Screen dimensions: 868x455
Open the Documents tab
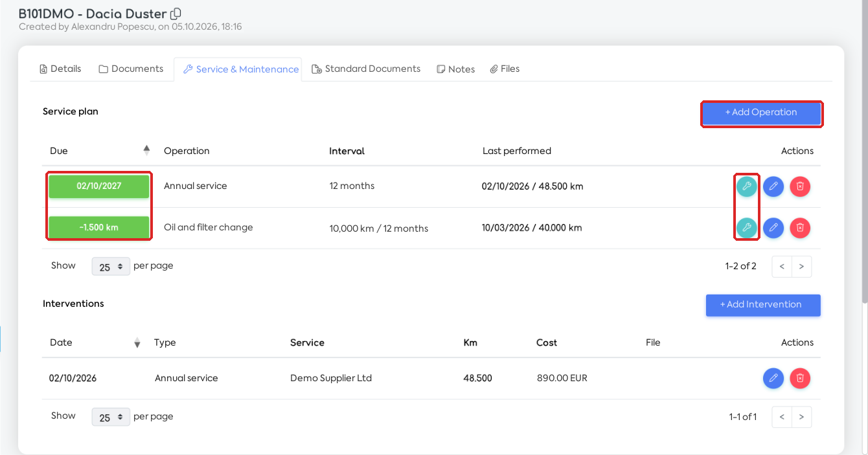click(131, 69)
